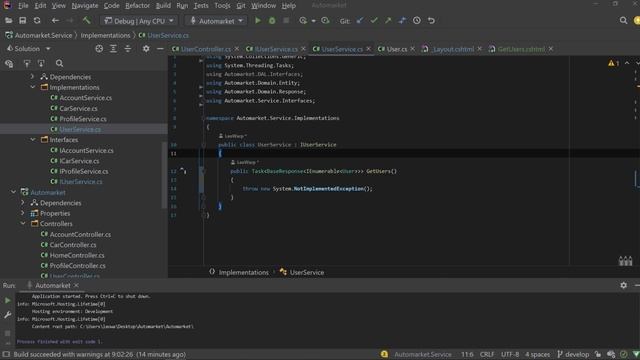The image size is (640, 360).
Task: Click the UserService structure breadcrumb below editor
Action: pyautogui.click(x=307, y=272)
